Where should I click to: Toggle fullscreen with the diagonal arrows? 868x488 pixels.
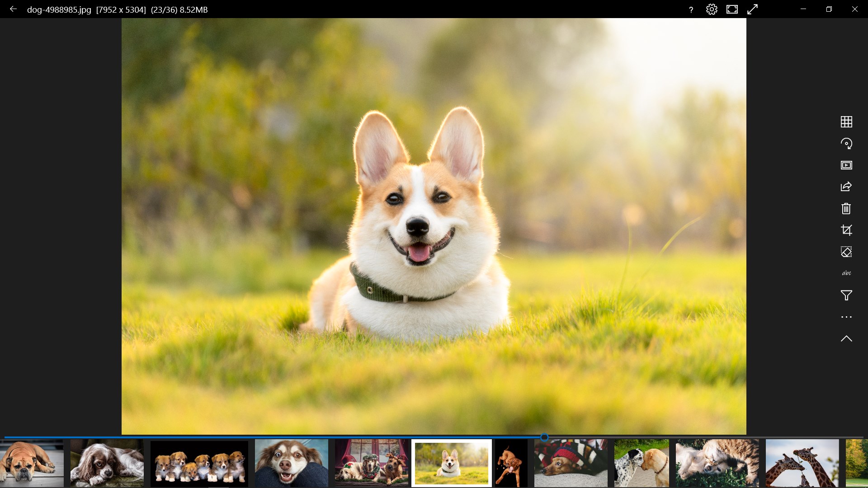click(x=753, y=9)
